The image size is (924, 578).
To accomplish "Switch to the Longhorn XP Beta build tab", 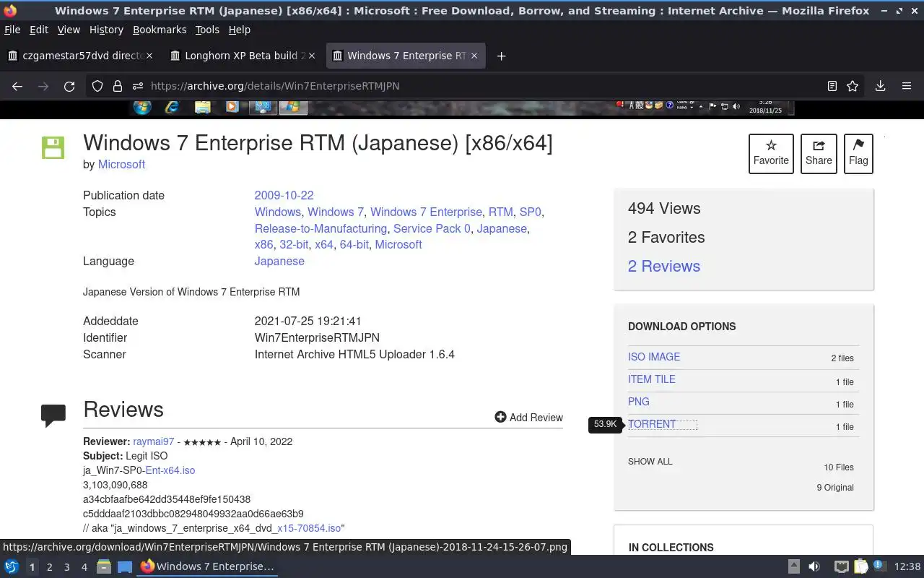I will (242, 56).
